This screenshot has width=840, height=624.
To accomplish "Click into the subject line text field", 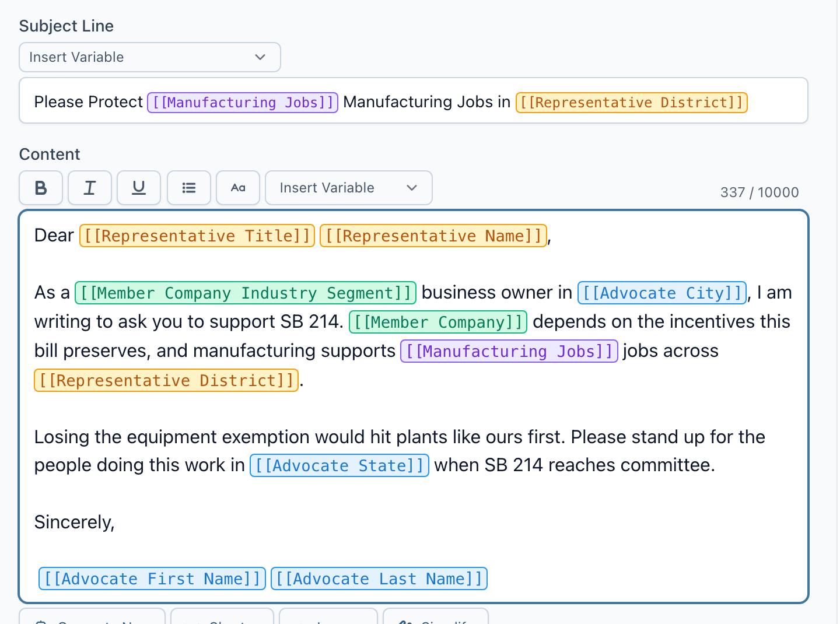I will (x=414, y=101).
